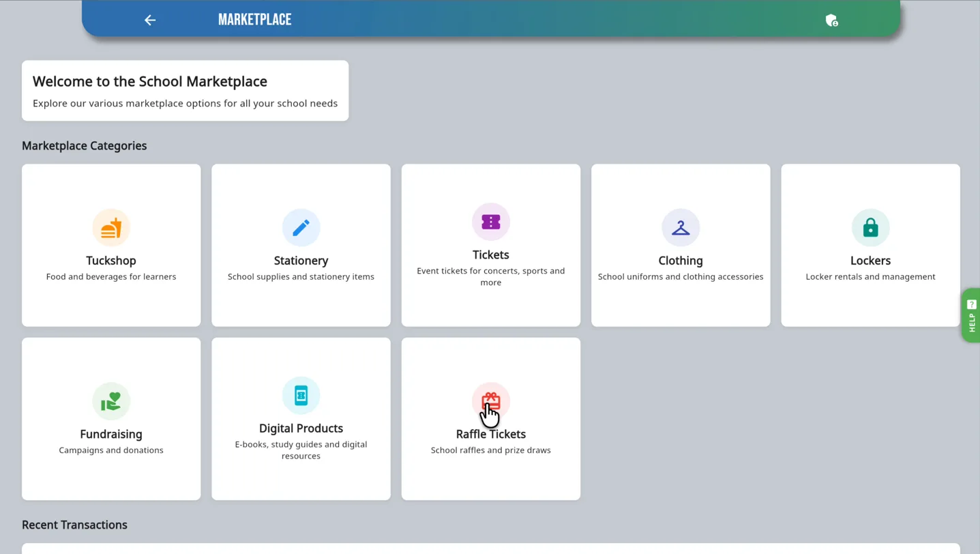Image resolution: width=980 pixels, height=554 pixels.
Task: Open the shield account icon in header
Action: tap(831, 20)
